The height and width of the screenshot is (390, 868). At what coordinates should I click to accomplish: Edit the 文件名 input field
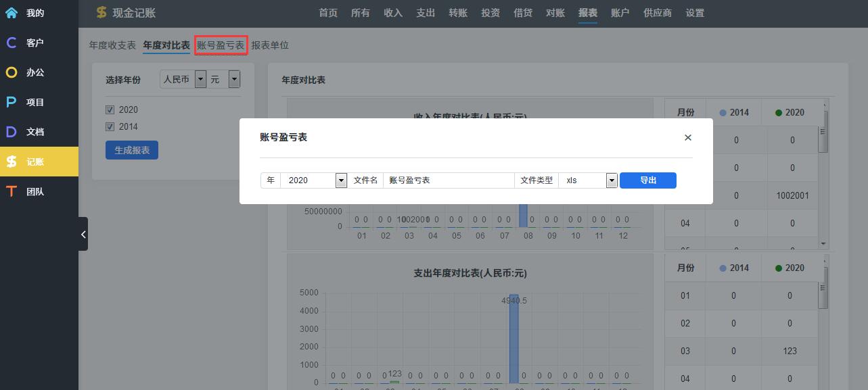point(448,180)
